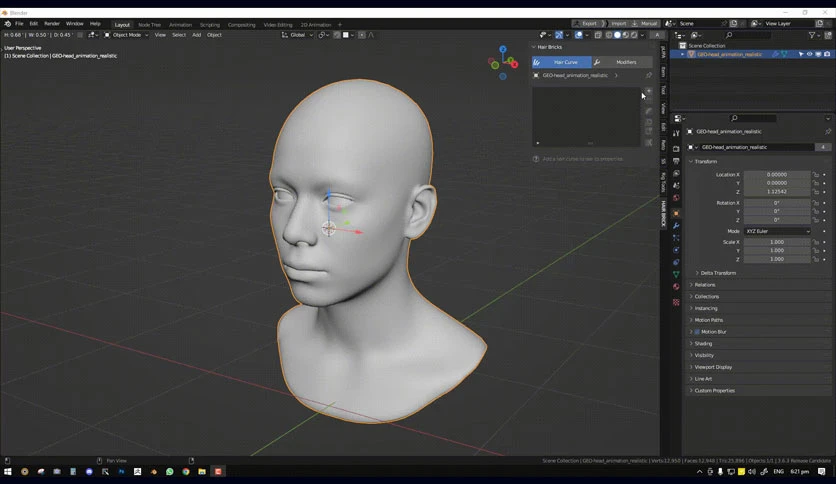Select solid viewport shading
This screenshot has width=836, height=484.
pyautogui.click(x=617, y=35)
